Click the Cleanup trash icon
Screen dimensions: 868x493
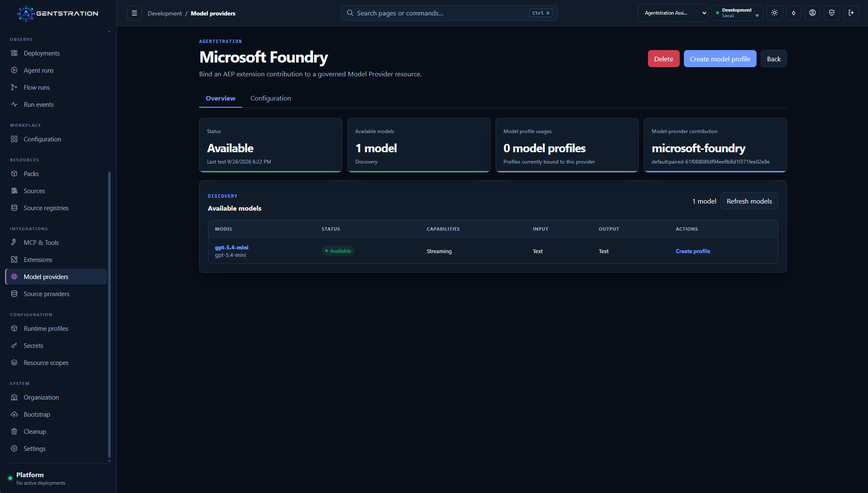click(14, 432)
